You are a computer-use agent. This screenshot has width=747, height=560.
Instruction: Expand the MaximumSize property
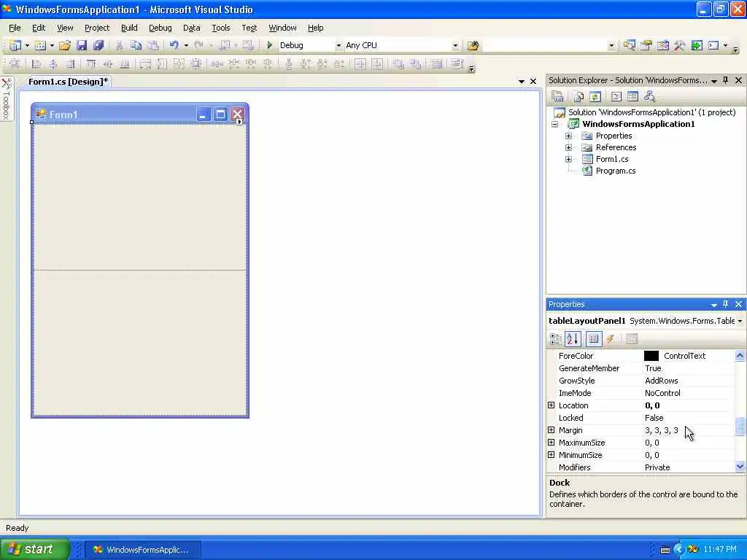[551, 443]
